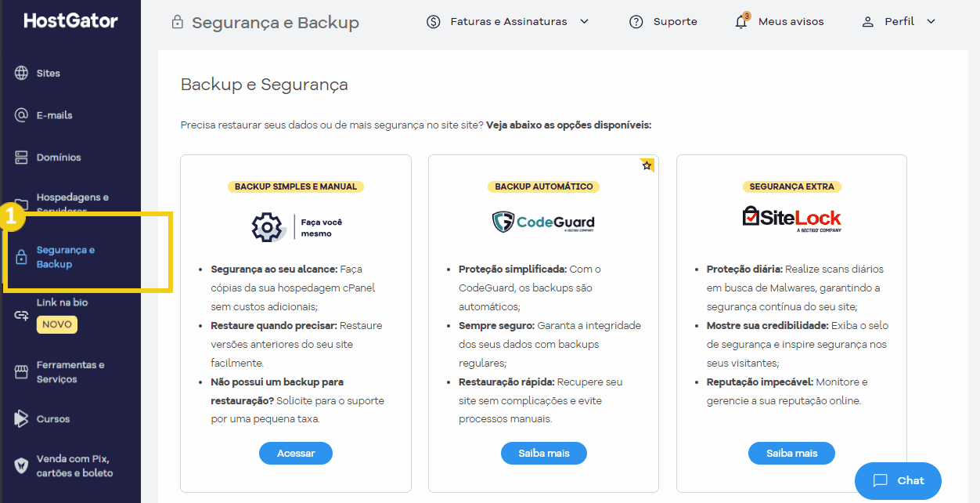Screen dimensions: 980x503
Task: Expand the Faturas e Assinaturas dropdown arrow
Action: pyautogui.click(x=584, y=22)
